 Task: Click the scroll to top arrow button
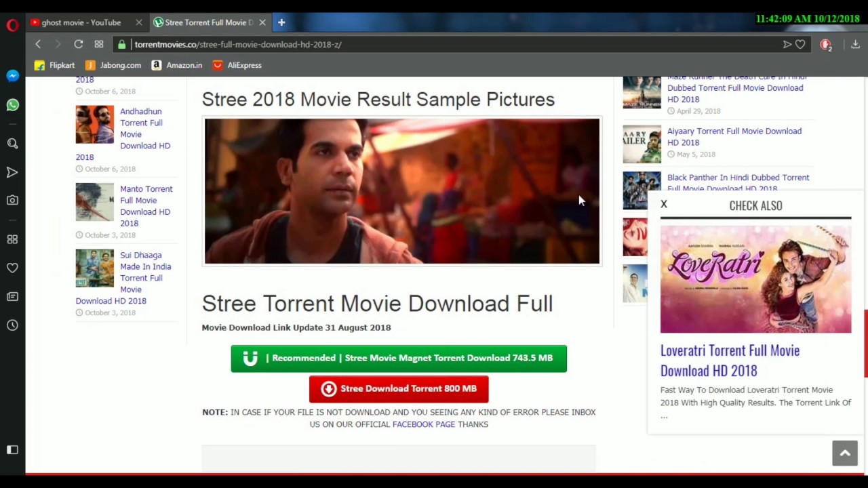pyautogui.click(x=845, y=453)
